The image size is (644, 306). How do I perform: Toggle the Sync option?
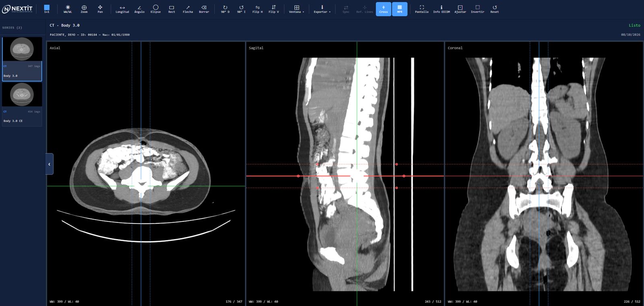[x=346, y=9]
